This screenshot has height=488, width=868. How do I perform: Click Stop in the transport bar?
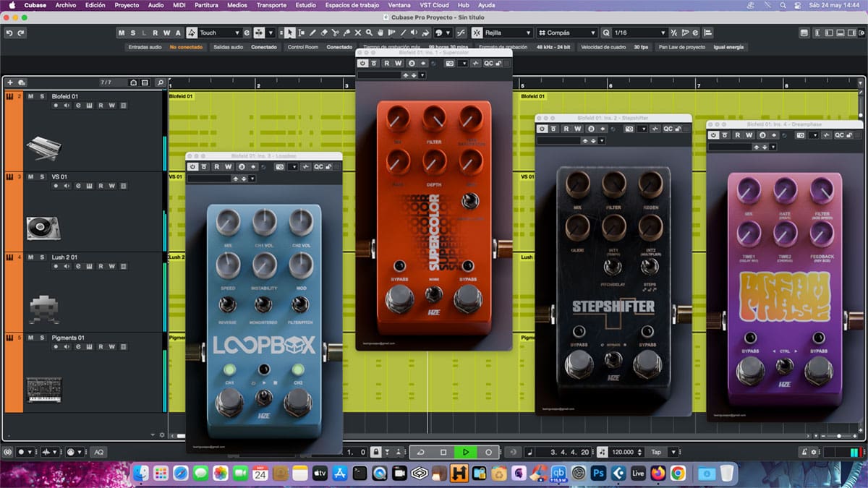click(443, 452)
